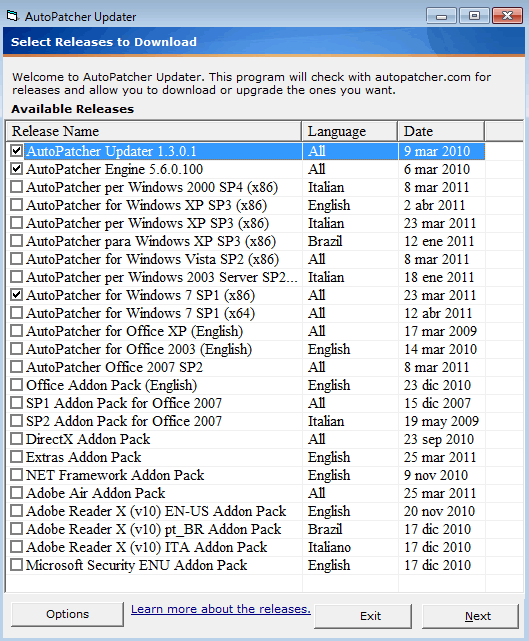The height and width of the screenshot is (641, 529).
Task: Click date 23 dic 2010
Action: tap(437, 385)
